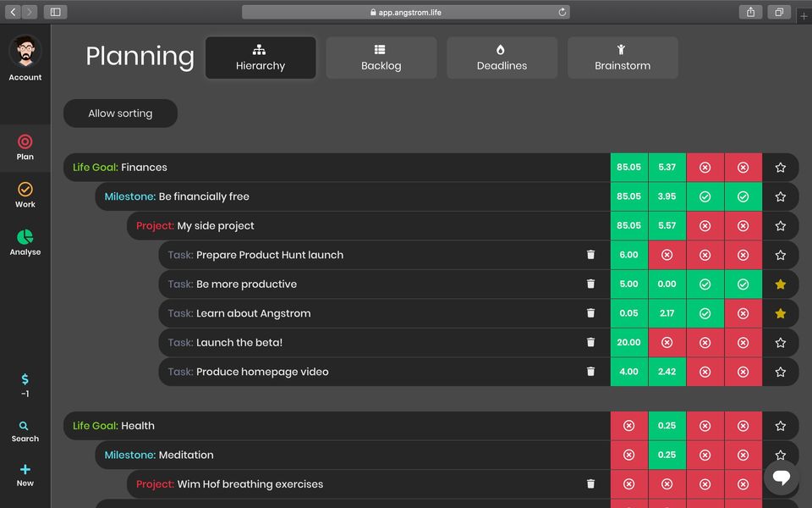Click the browser share button
Image resolution: width=812 pixels, height=508 pixels.
tap(750, 12)
